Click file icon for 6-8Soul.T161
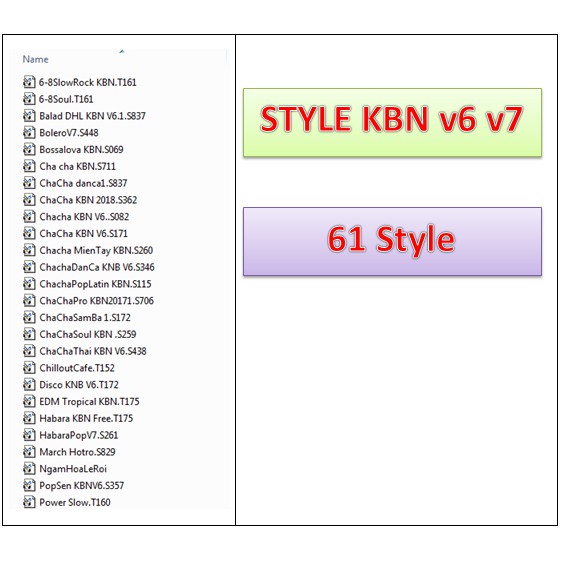Viewport: 561px width, 561px height. click(29, 99)
